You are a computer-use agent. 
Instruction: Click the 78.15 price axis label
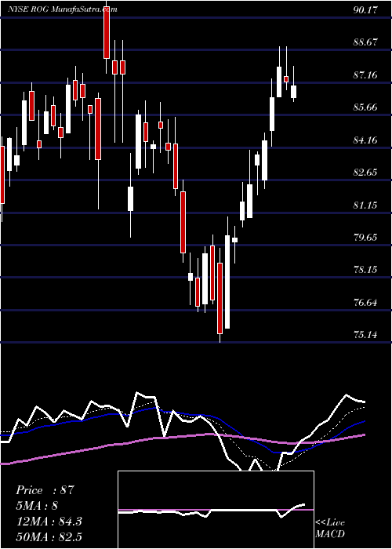point(365,270)
